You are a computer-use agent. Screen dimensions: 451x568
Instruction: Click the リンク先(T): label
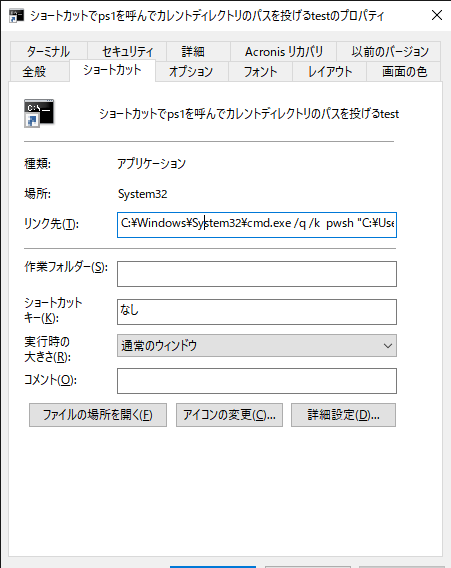click(51, 224)
